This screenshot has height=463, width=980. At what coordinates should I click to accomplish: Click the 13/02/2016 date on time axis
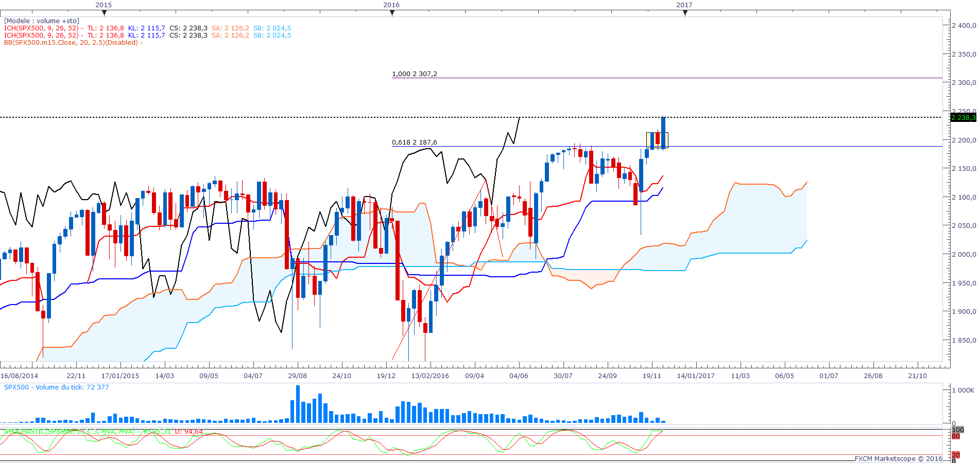tap(429, 376)
